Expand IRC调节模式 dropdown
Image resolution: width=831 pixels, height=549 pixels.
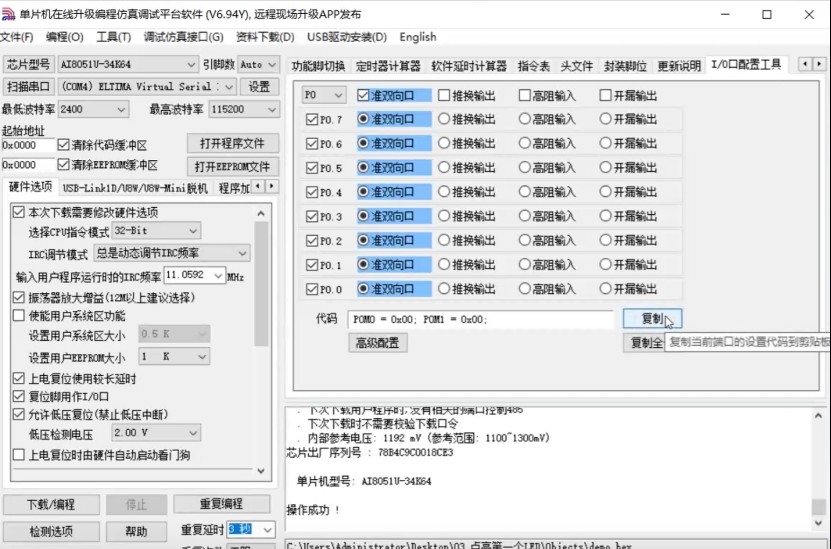pos(242,253)
